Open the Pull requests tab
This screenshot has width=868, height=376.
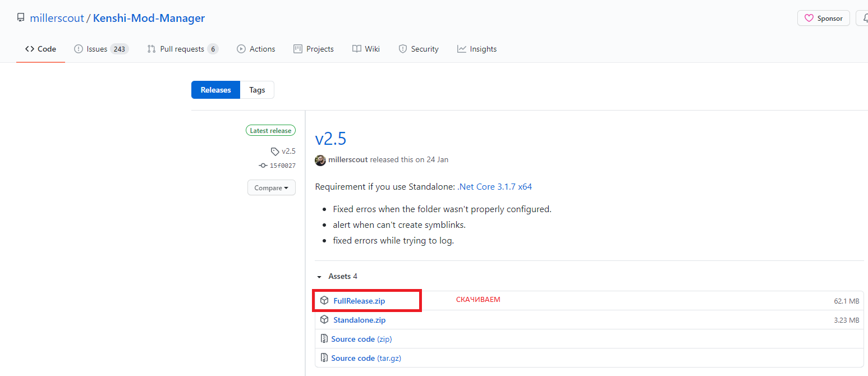point(182,49)
